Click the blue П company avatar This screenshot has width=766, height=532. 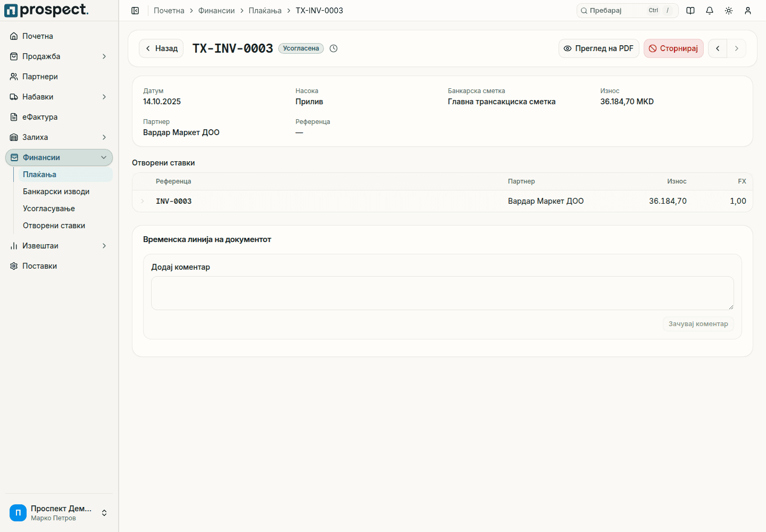[x=18, y=513]
